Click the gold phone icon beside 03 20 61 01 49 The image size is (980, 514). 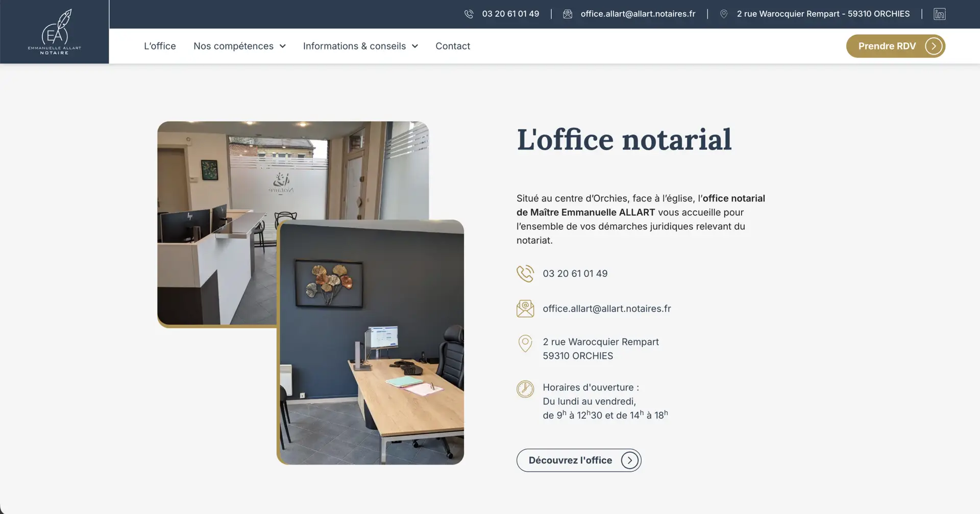525,274
